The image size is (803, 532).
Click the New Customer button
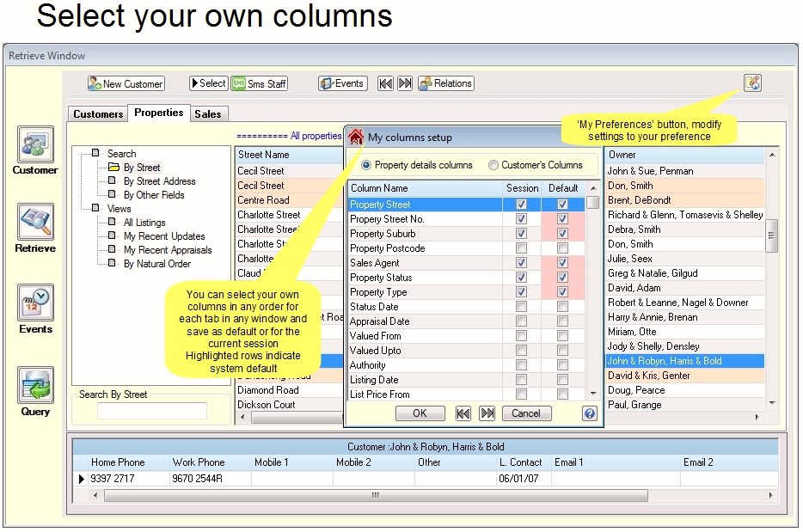(125, 83)
